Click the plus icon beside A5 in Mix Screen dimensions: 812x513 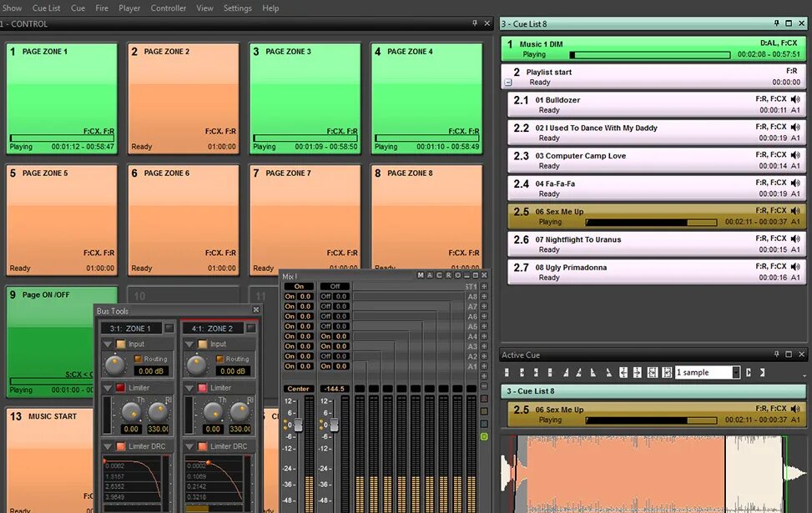(x=484, y=327)
